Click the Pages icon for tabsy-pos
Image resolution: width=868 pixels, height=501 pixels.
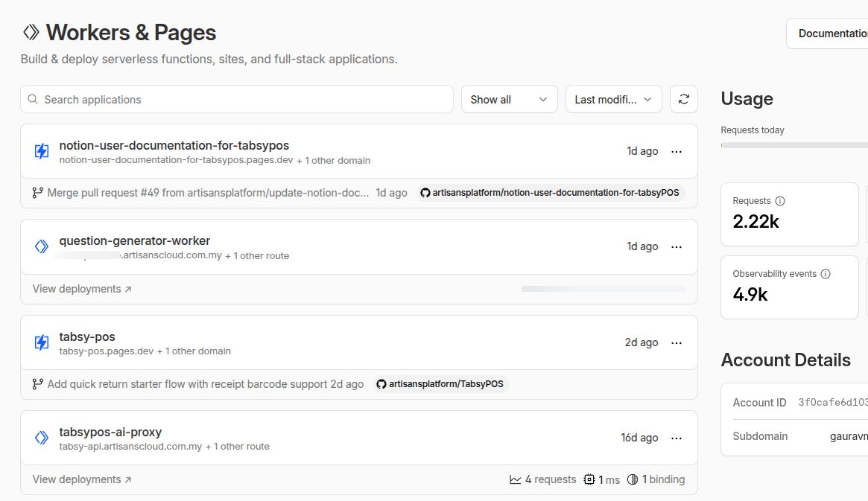(x=42, y=342)
